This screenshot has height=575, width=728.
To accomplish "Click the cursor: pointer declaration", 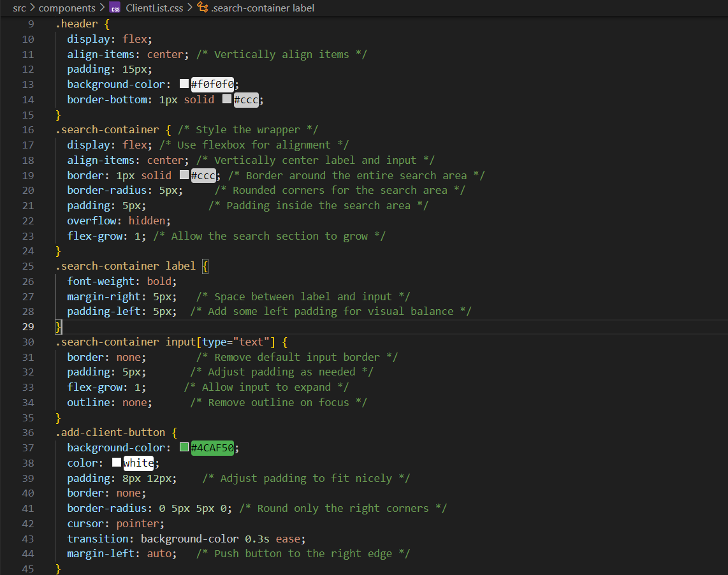I will pos(115,523).
